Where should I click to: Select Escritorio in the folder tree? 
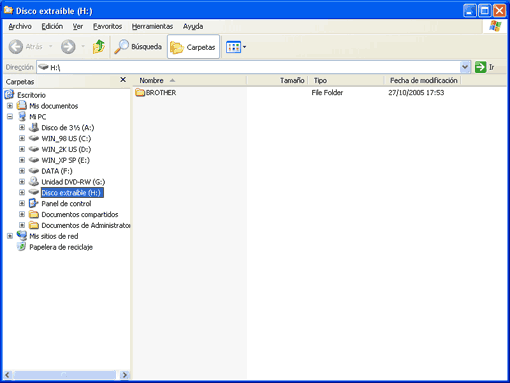click(31, 95)
